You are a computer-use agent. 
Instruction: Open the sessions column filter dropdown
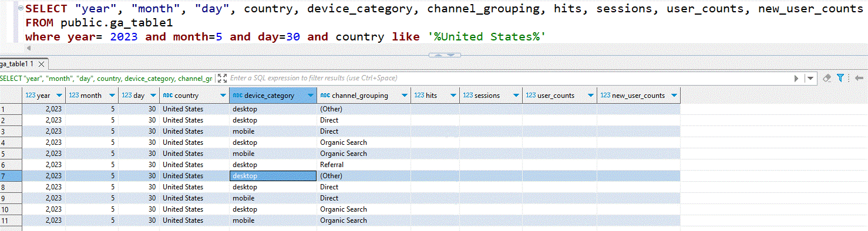[516, 96]
